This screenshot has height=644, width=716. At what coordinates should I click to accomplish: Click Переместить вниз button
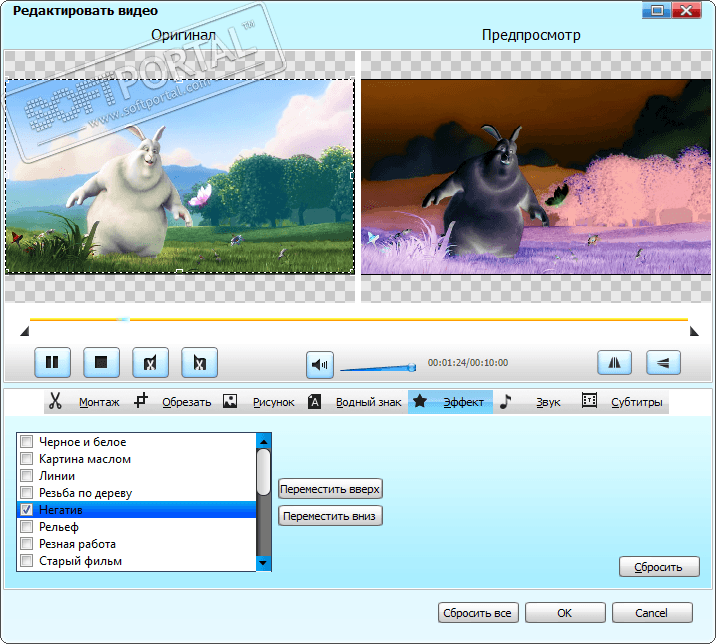point(330,516)
